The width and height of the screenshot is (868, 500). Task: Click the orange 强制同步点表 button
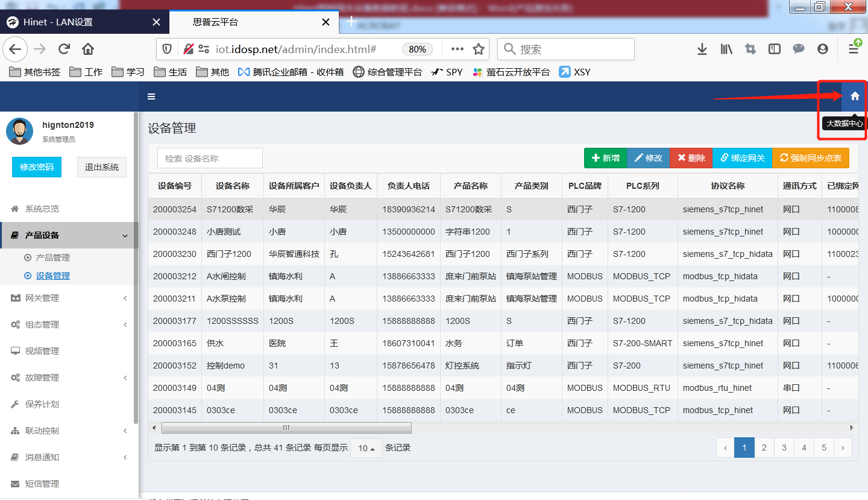tap(811, 157)
